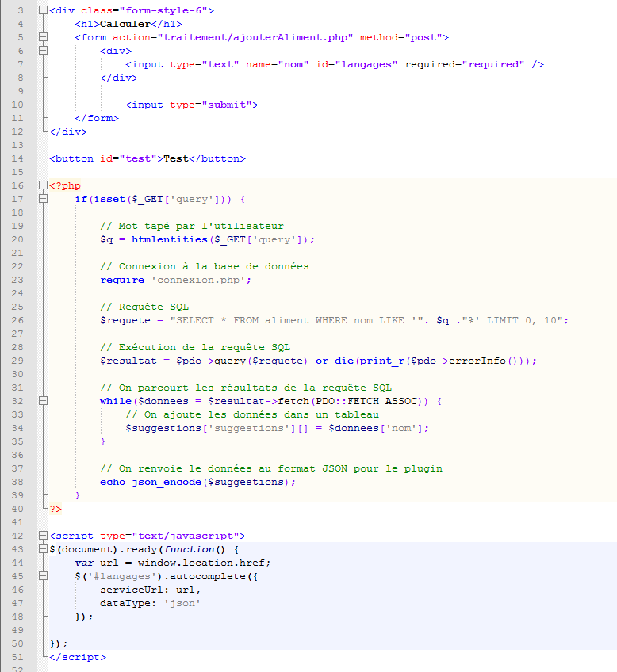This screenshot has width=617, height=672.
Task: Click '$suggestions['suggestions'][]' on line 34
Action: click(x=217, y=428)
